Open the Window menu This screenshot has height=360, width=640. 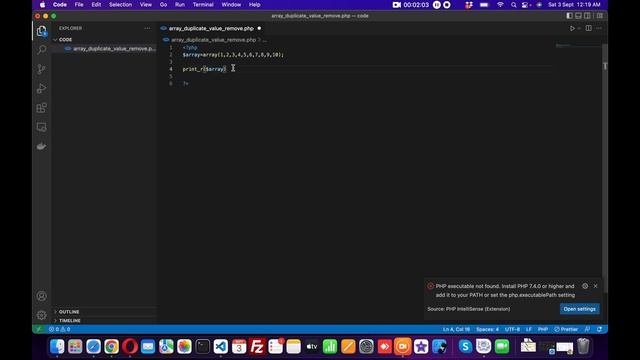(x=231, y=5)
